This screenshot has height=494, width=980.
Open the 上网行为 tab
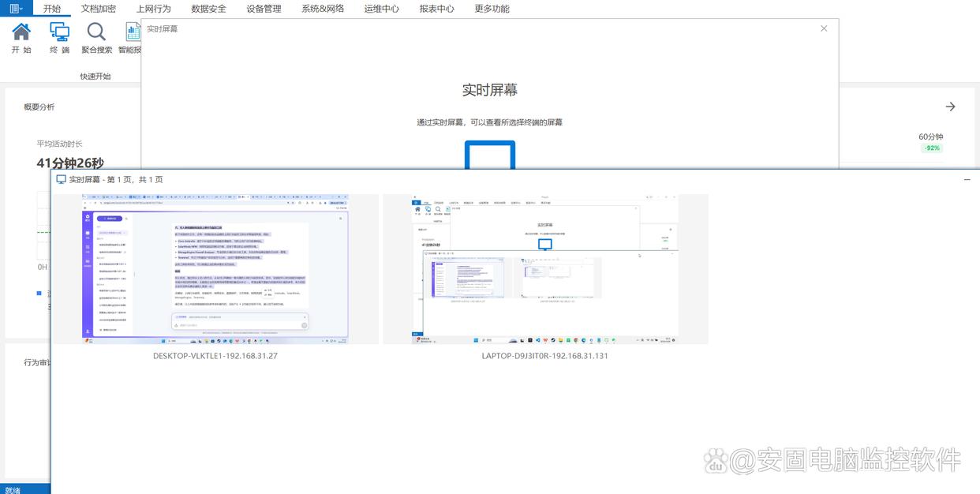click(x=153, y=9)
